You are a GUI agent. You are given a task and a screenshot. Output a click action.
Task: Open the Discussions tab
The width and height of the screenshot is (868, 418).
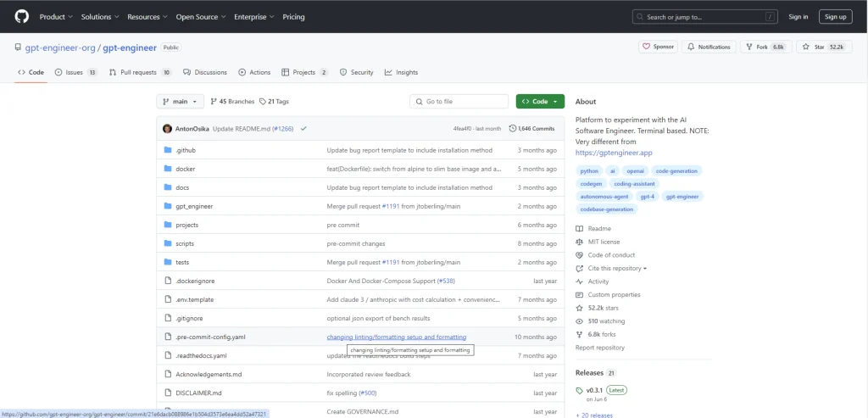tap(205, 73)
